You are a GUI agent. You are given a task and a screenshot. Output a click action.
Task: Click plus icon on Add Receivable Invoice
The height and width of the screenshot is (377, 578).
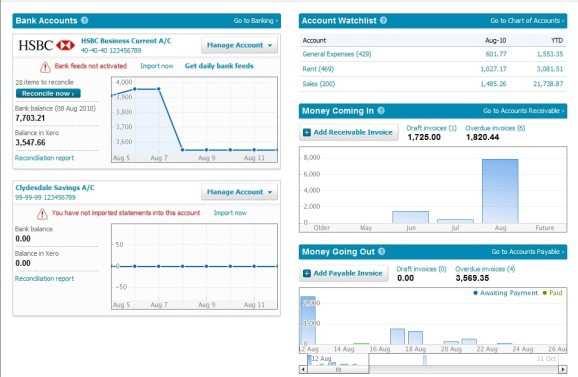coord(307,132)
